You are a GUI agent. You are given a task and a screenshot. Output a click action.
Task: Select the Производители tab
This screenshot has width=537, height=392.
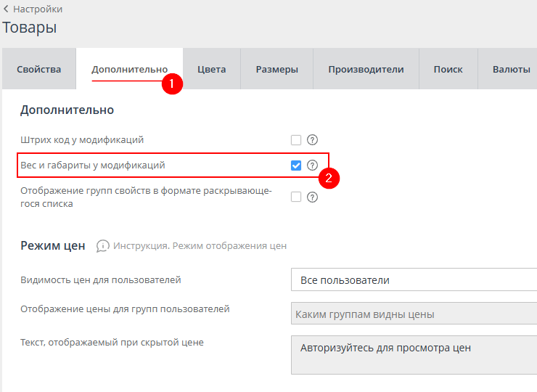(x=366, y=70)
